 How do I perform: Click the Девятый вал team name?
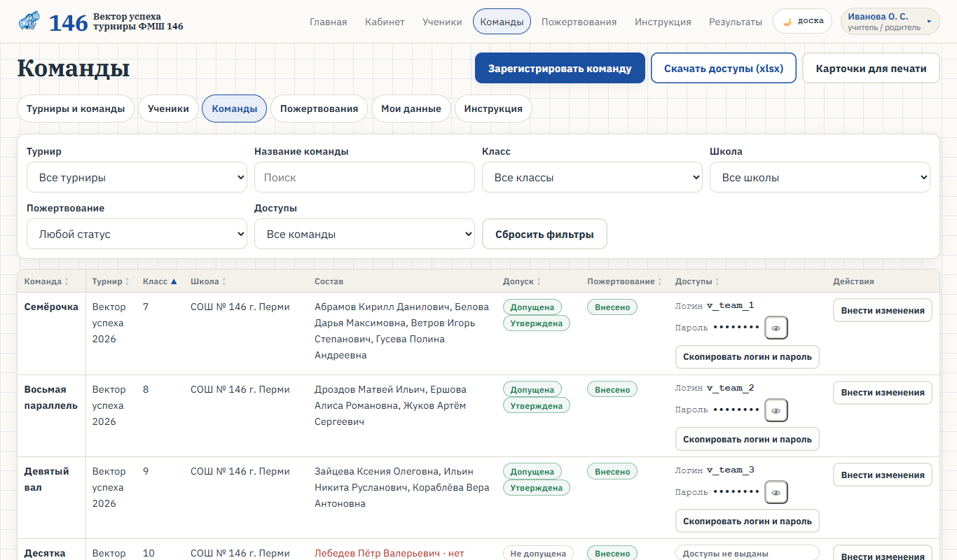[x=47, y=479]
